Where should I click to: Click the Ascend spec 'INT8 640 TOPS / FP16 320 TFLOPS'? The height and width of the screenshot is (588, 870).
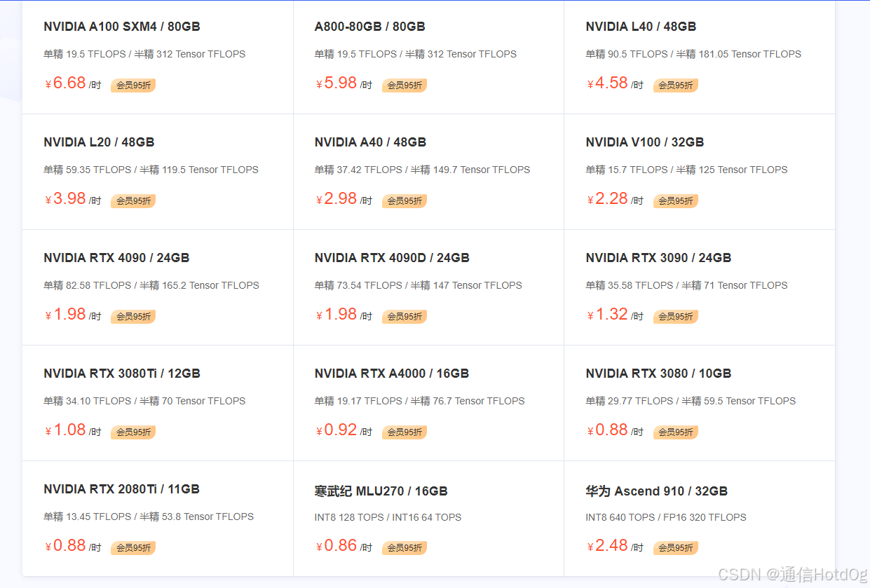pos(666,517)
